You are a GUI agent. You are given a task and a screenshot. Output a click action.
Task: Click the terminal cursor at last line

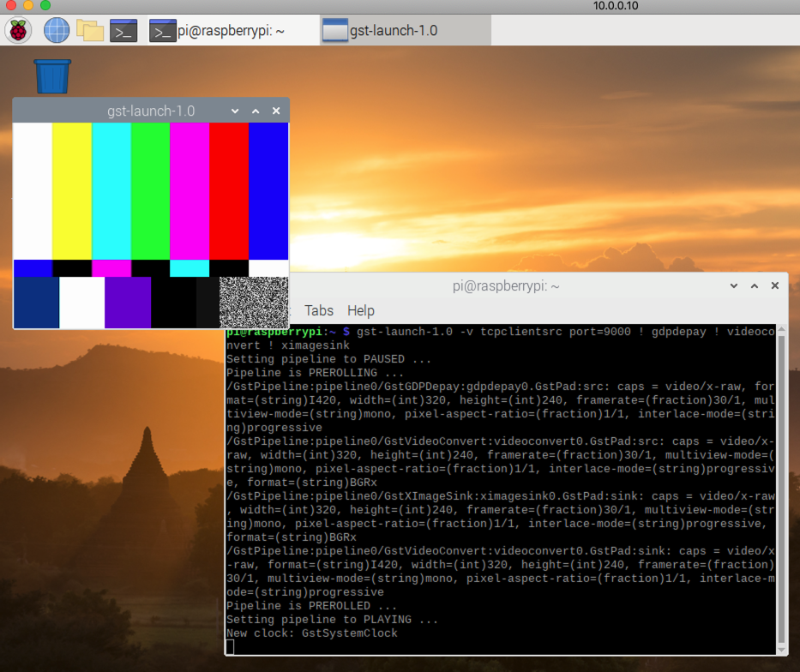pos(230,647)
